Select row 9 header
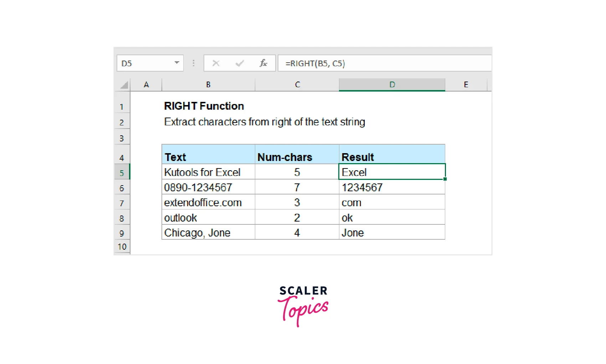The height and width of the screenshot is (364, 606). [x=122, y=233]
